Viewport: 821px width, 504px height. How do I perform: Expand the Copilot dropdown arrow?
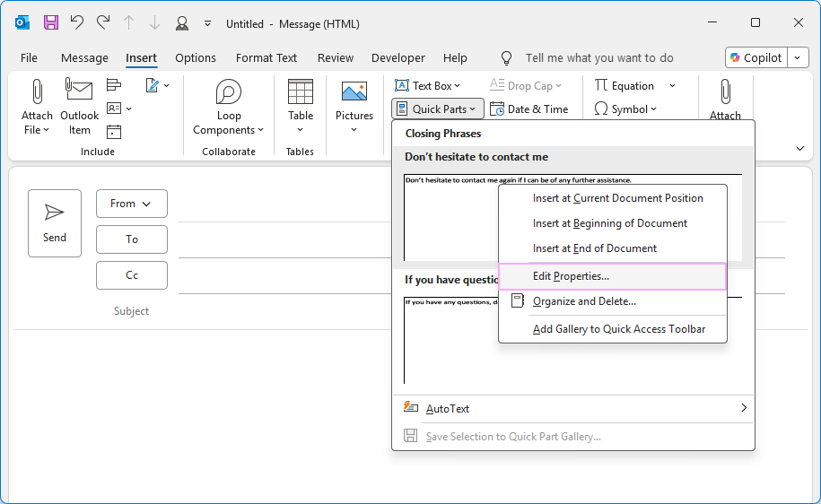point(798,57)
